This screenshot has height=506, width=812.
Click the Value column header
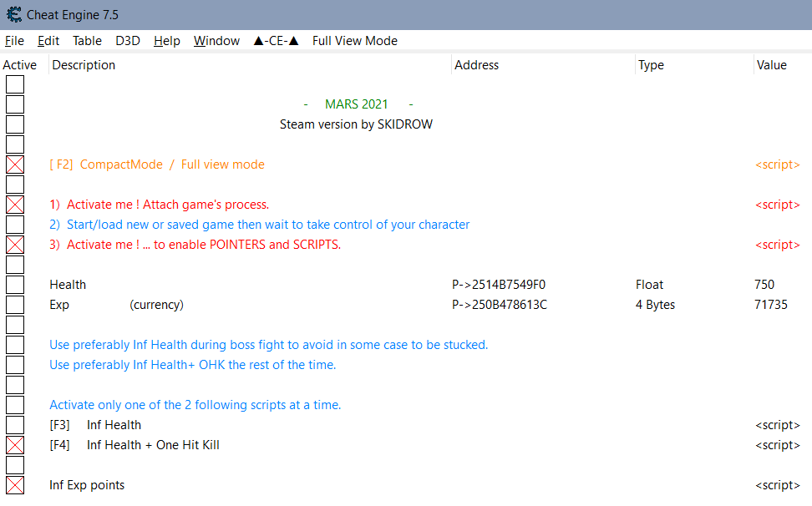pyautogui.click(x=772, y=65)
